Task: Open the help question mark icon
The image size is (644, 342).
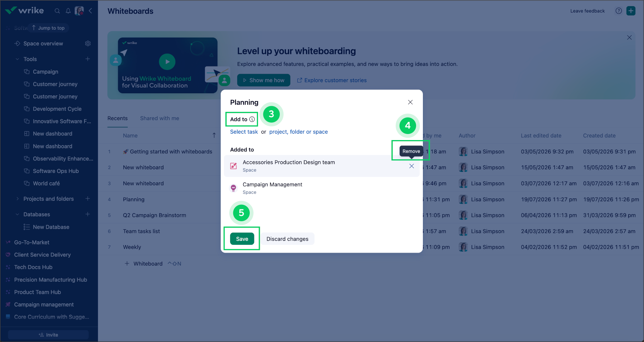Action: tap(619, 11)
